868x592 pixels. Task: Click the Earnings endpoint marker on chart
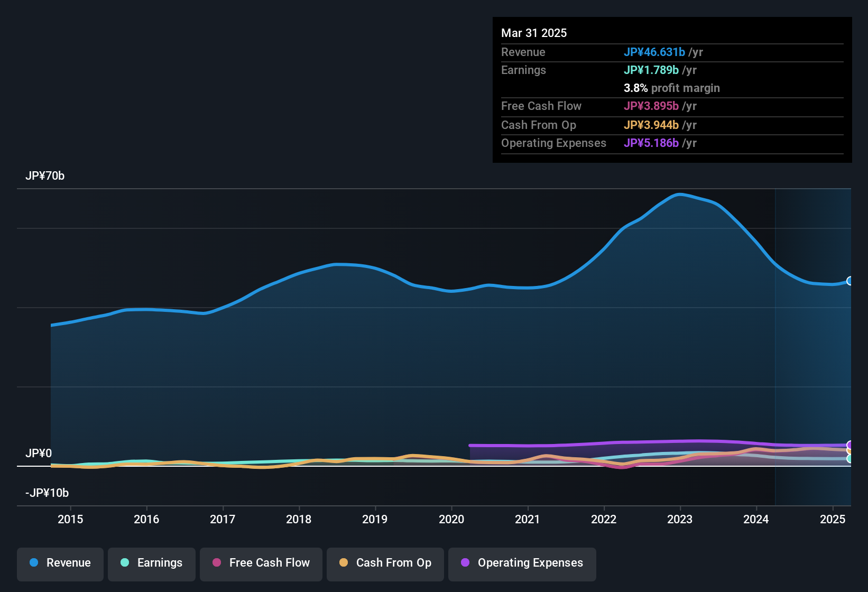coord(850,459)
